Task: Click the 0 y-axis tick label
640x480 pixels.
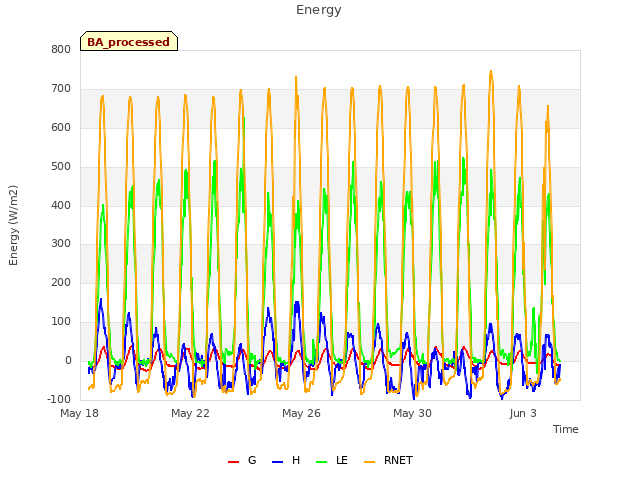Action: click(68, 360)
